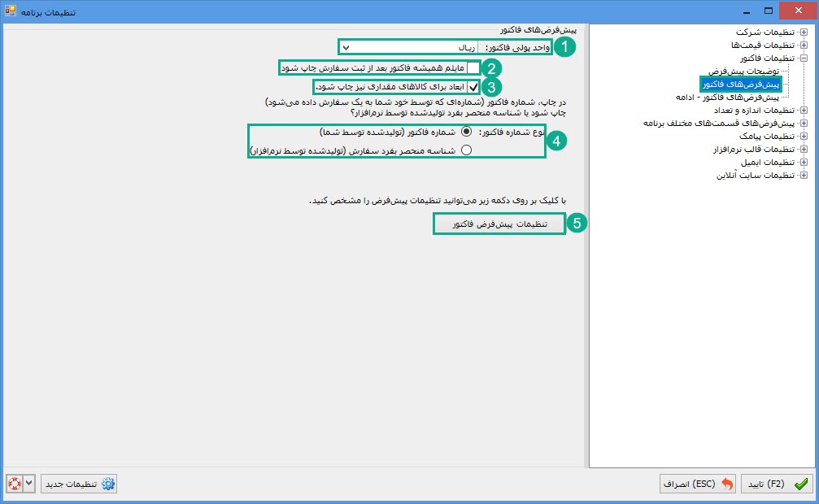Expand تنظیمات پیامک tree node
Image resolution: width=819 pixels, height=504 pixels.
(804, 136)
